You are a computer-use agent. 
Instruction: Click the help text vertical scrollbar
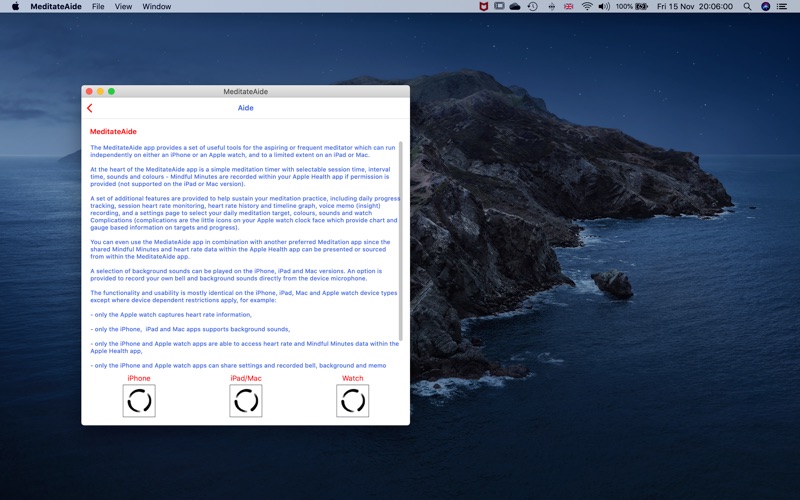401,241
